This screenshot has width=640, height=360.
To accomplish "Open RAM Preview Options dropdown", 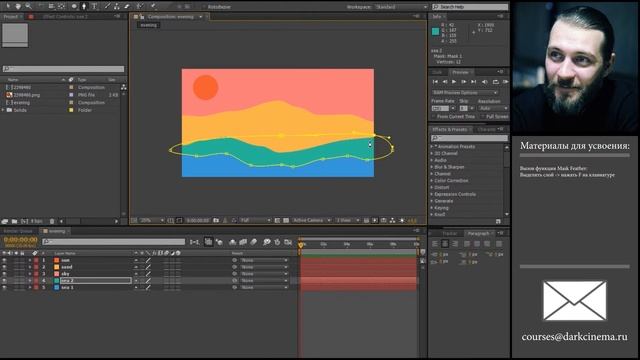I will tap(464, 93).
